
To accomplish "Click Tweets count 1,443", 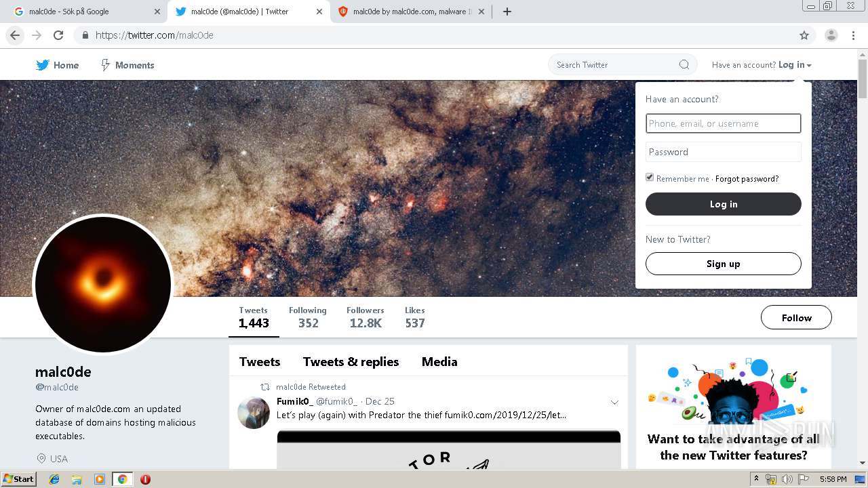I will click(x=254, y=317).
